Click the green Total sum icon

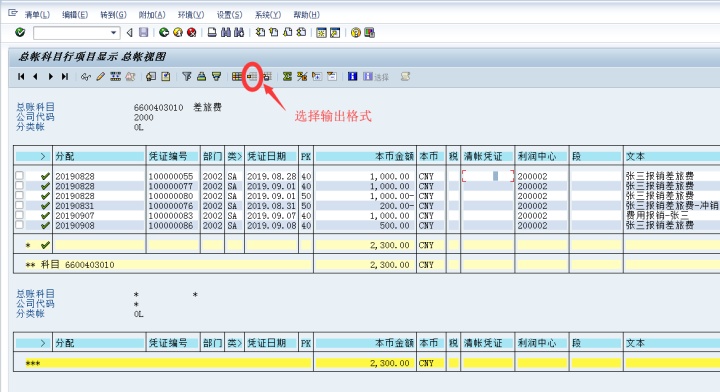click(x=287, y=77)
